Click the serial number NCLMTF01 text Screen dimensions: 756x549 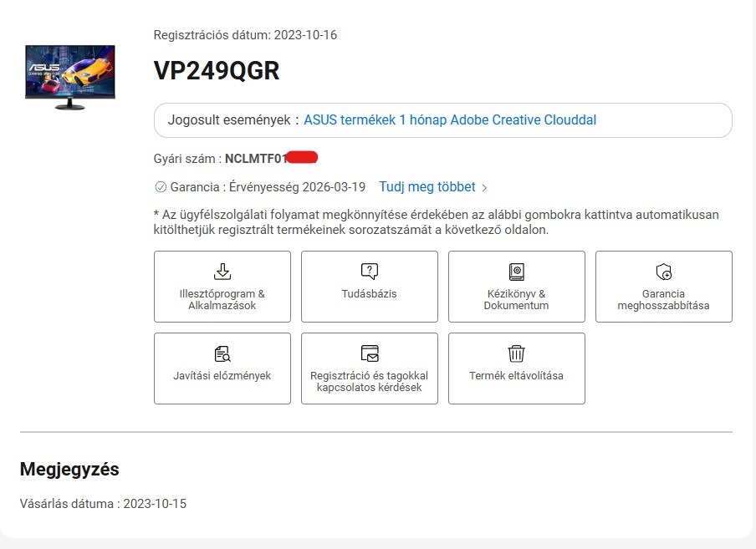click(x=256, y=159)
